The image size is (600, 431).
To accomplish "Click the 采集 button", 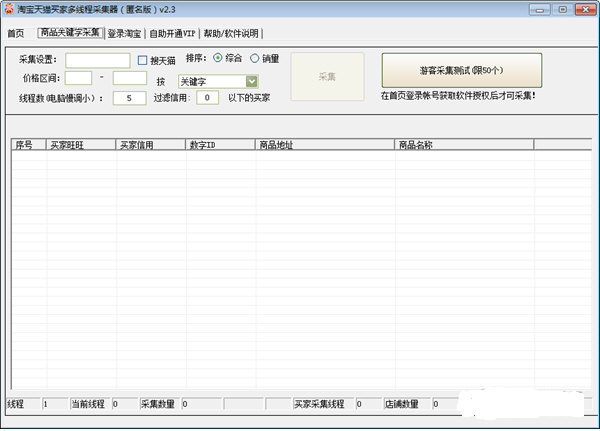I will click(327, 77).
